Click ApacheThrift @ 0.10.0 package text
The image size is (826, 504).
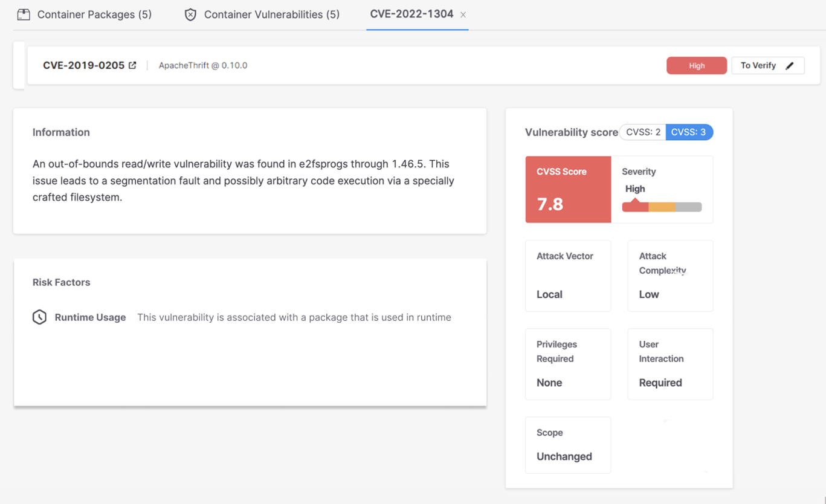point(203,65)
